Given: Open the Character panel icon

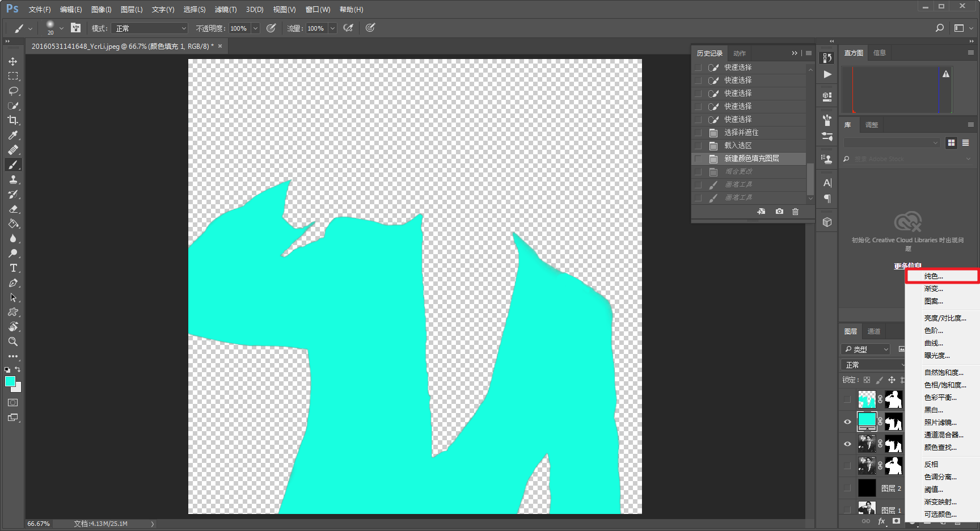Looking at the screenshot, I should click(x=827, y=183).
